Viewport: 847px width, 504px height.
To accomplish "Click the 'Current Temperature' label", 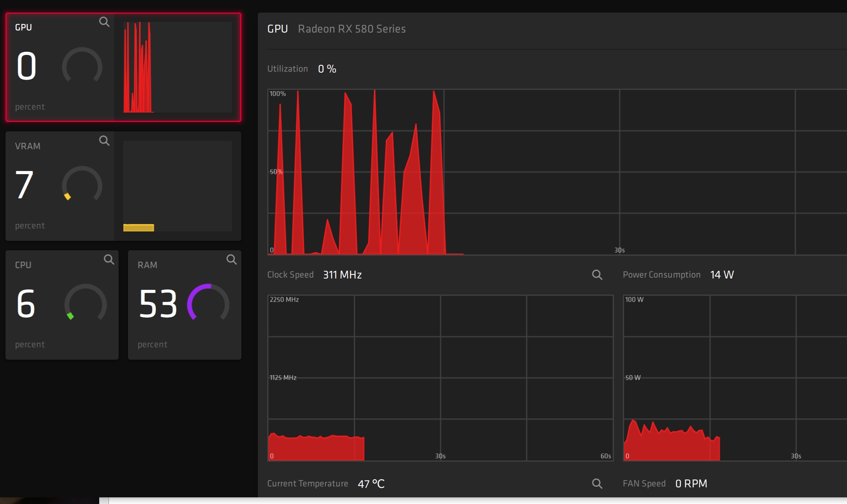I will [308, 484].
